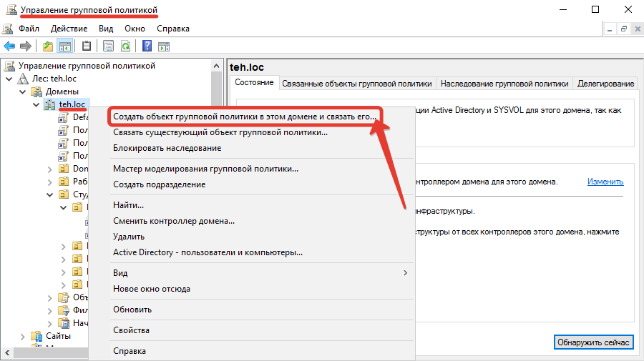The width and height of the screenshot is (644, 361).
Task: Select Создать объект групповой политики menu item
Action: pos(244,116)
